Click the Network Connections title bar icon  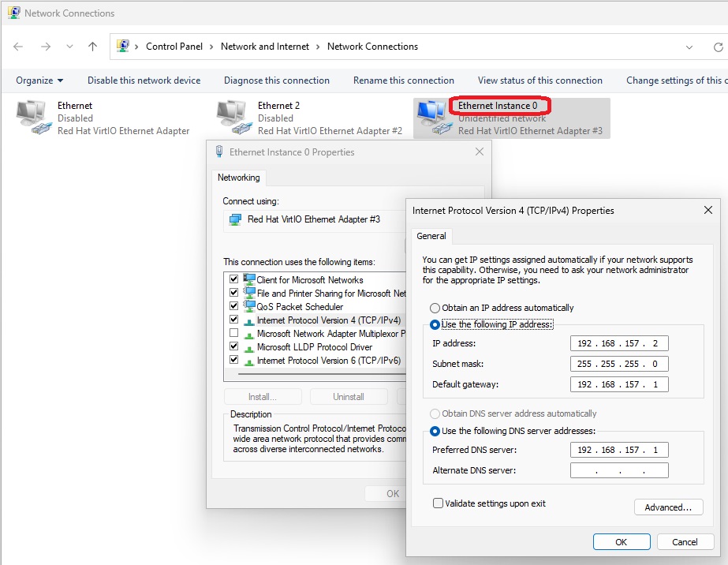tap(13, 13)
